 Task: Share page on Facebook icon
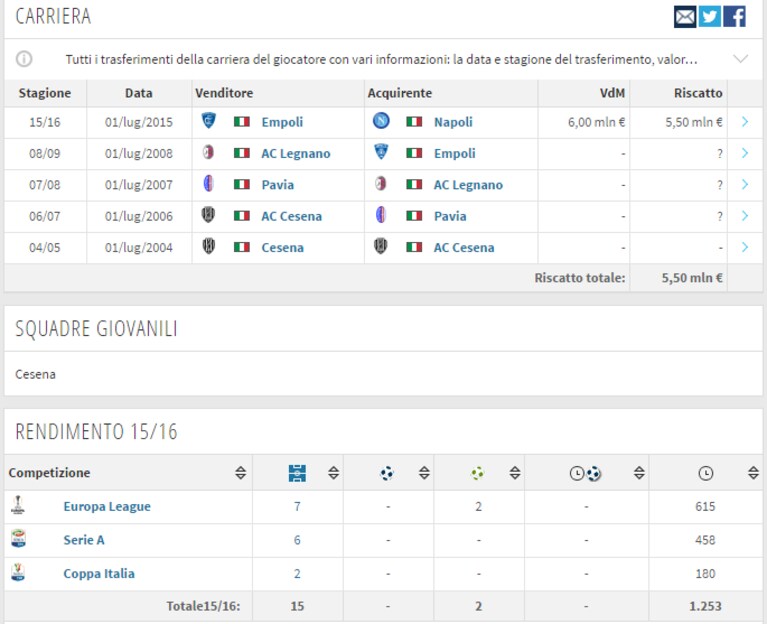734,17
